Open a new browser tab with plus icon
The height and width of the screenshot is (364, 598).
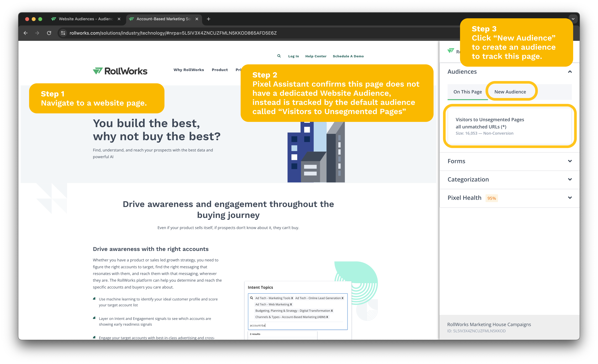(x=208, y=19)
